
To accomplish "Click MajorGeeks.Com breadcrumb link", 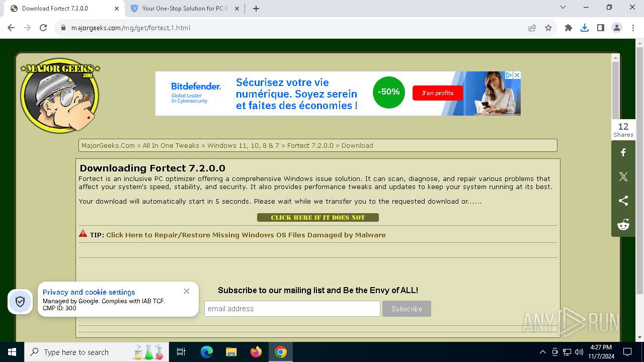I will point(108,145).
